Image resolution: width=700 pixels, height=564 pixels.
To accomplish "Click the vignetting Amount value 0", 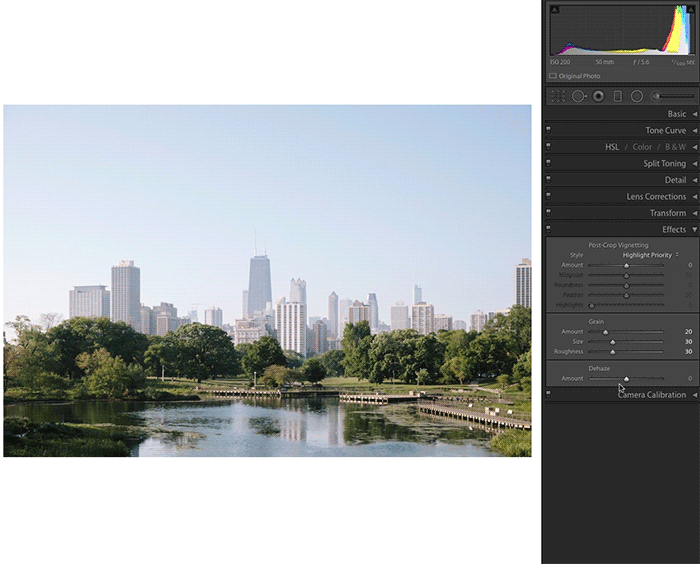I will [690, 265].
